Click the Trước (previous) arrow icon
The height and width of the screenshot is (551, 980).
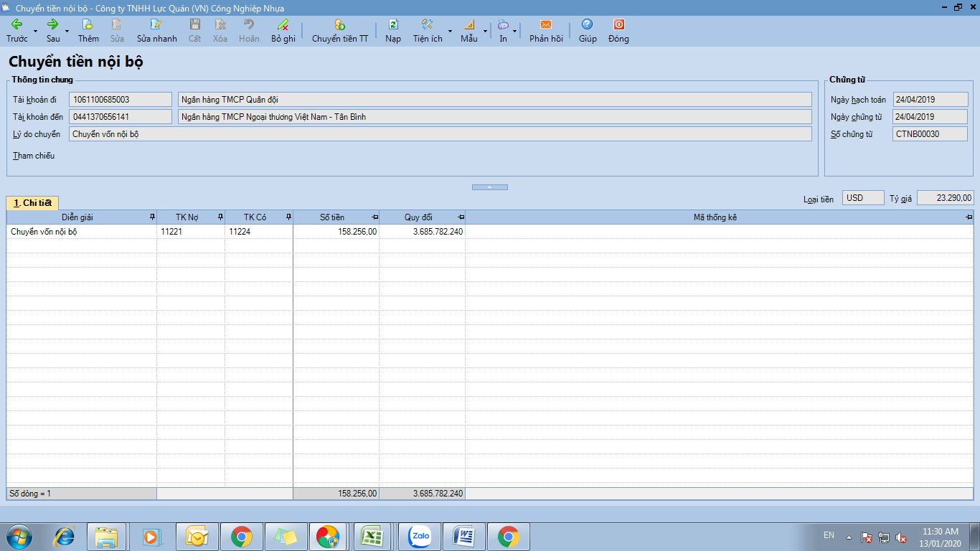coord(17,24)
